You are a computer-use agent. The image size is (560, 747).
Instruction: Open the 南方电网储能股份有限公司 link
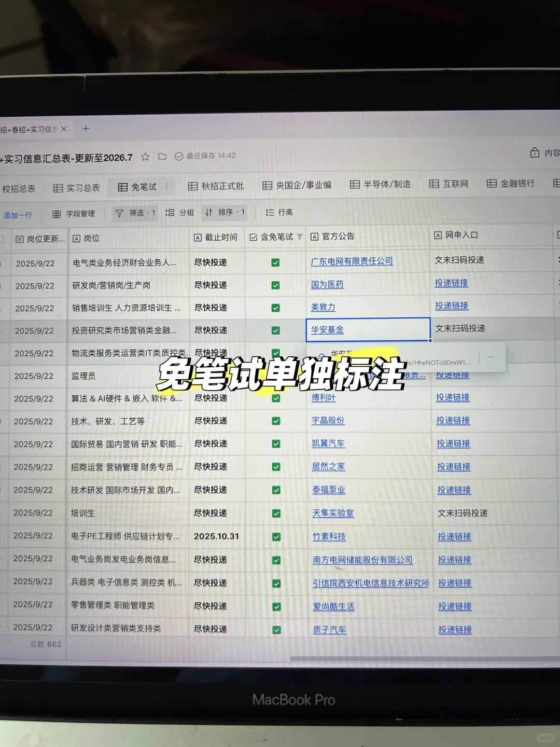(362, 560)
